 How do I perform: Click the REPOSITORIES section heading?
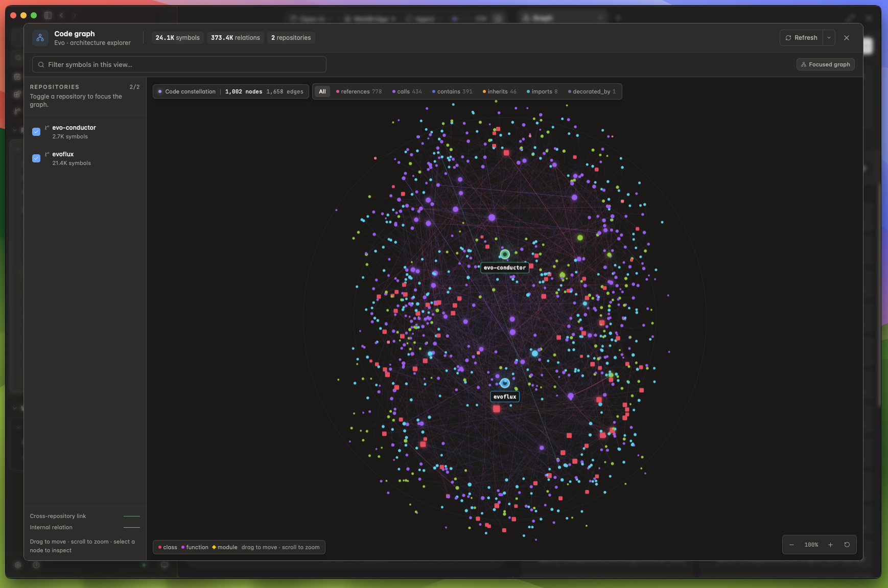pyautogui.click(x=55, y=87)
